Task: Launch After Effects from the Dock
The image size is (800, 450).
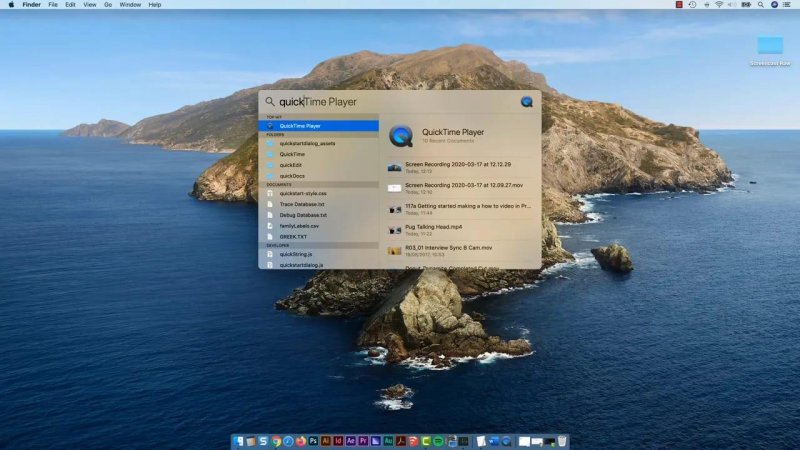Action: coord(351,441)
